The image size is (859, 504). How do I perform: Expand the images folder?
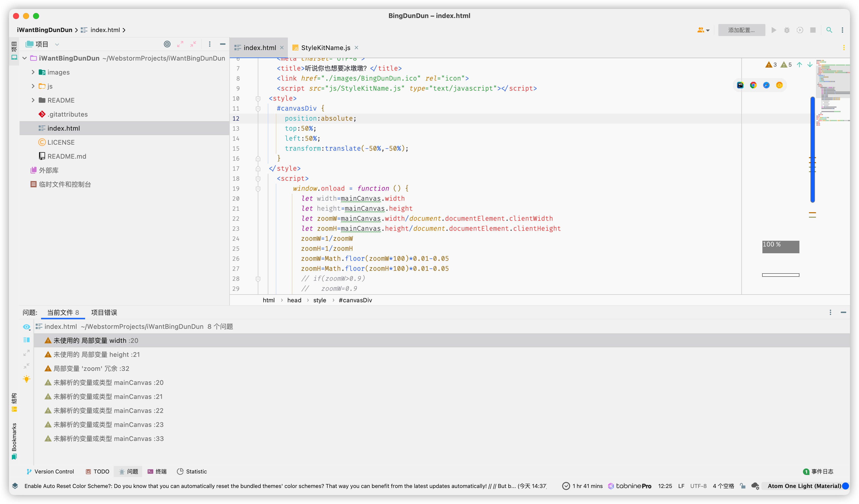point(33,72)
